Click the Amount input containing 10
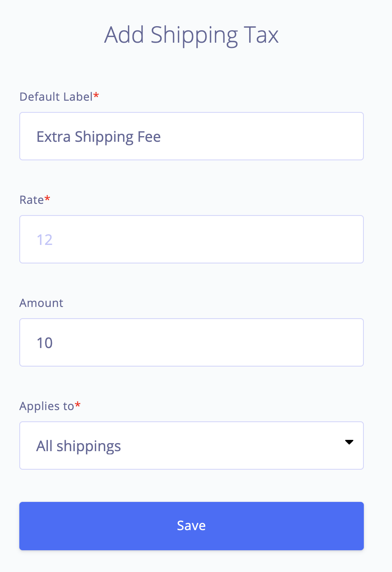Screen dimensions: 392x572 (x=192, y=342)
